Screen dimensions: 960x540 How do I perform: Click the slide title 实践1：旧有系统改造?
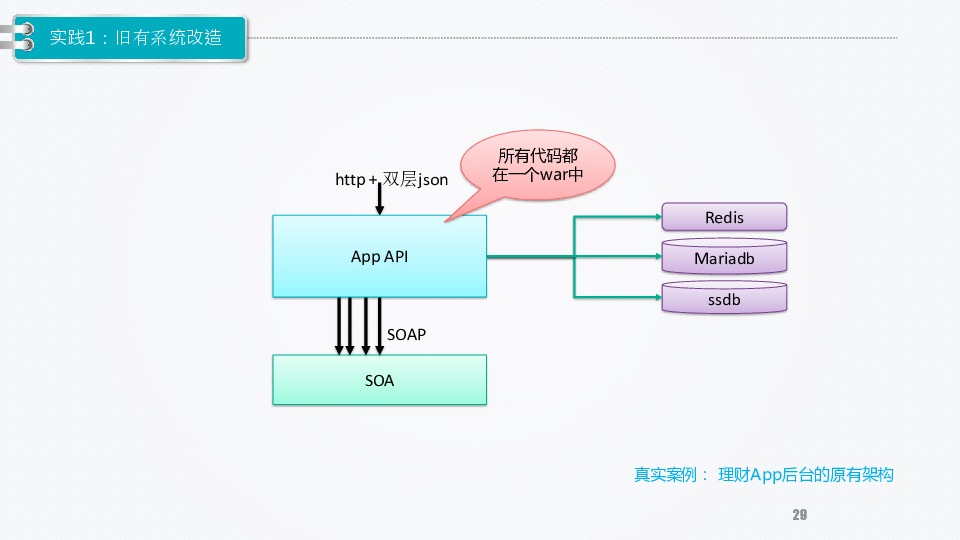pos(135,38)
